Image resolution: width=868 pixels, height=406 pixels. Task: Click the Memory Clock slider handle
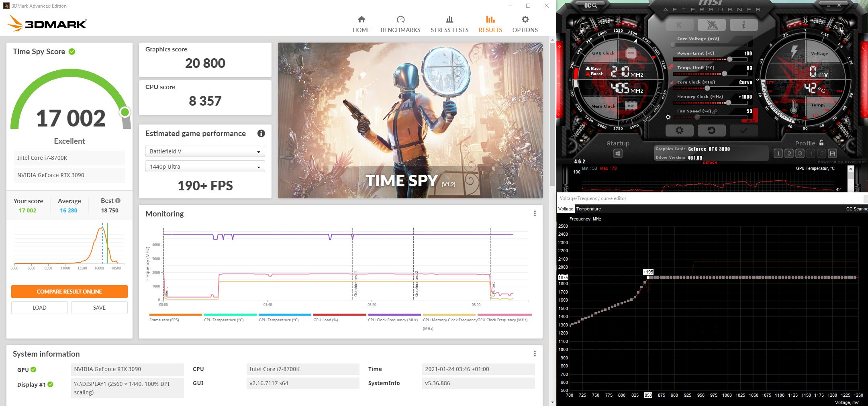pyautogui.click(x=728, y=102)
